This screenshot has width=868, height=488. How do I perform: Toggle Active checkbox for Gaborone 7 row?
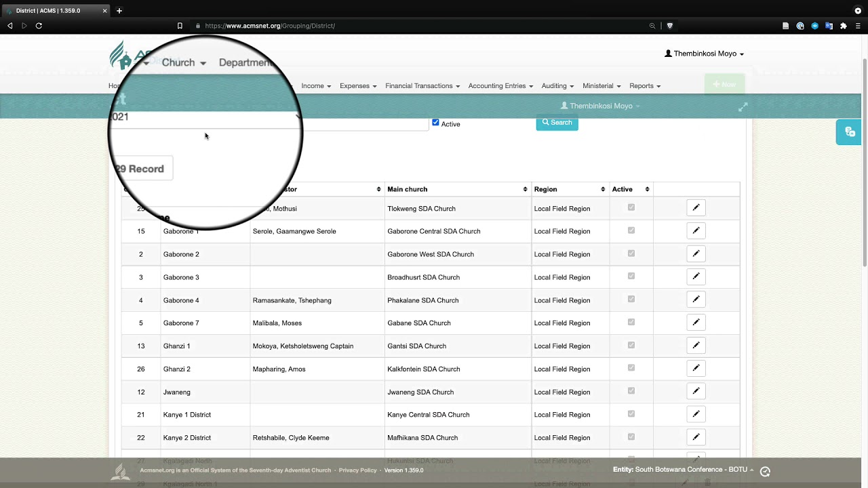click(631, 322)
